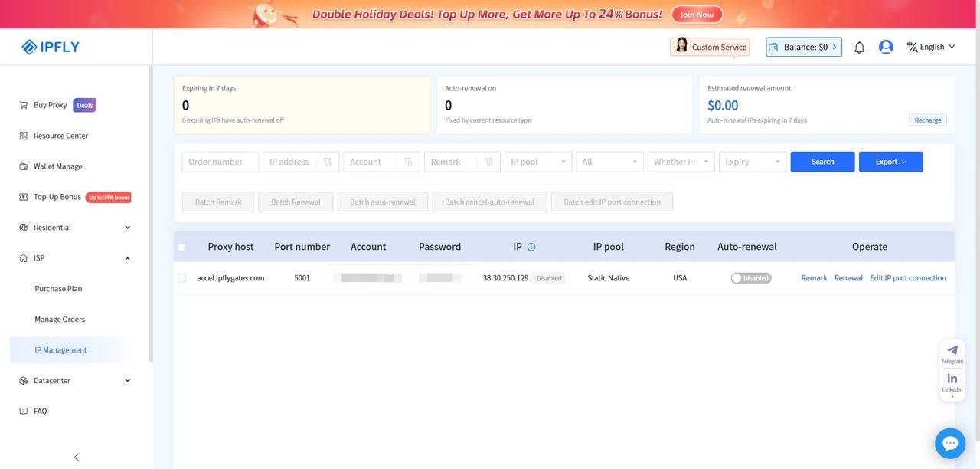Expand the Residential menu

[127, 228]
